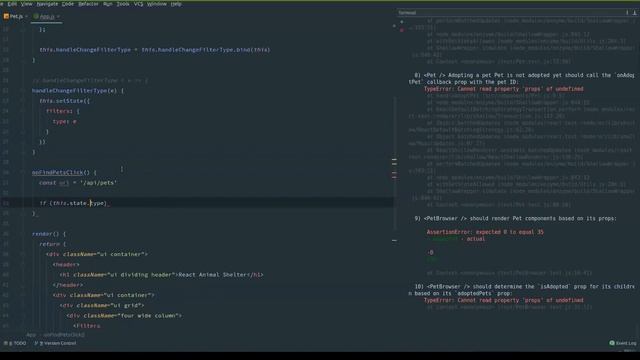Click the lower stripe mark on editor scrollbar
Screen dimensions: 640x360
click(394, 240)
